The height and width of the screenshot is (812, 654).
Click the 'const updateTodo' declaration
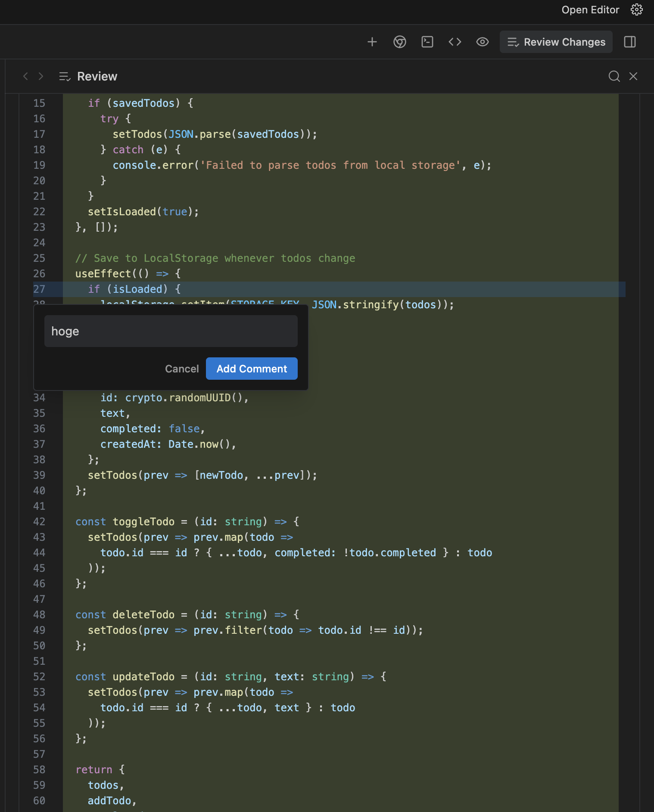231,677
